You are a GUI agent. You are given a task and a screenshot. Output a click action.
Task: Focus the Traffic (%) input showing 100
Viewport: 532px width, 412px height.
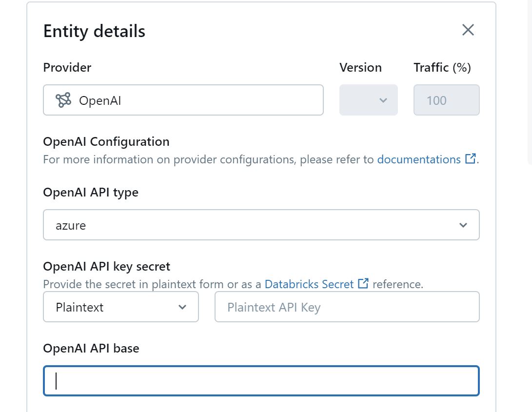446,100
